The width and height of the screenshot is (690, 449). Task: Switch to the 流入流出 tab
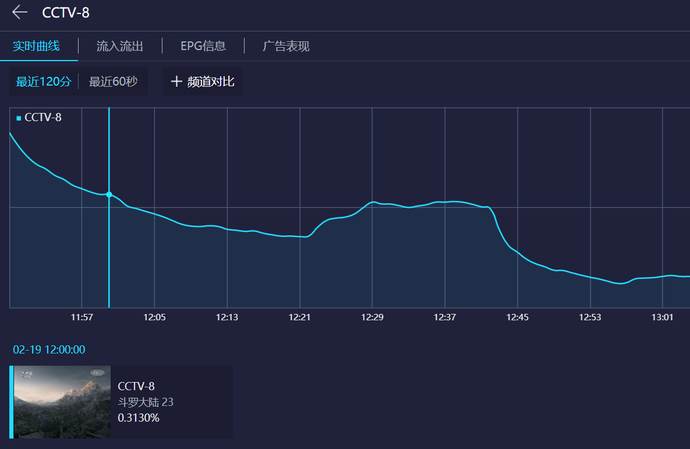tap(120, 46)
